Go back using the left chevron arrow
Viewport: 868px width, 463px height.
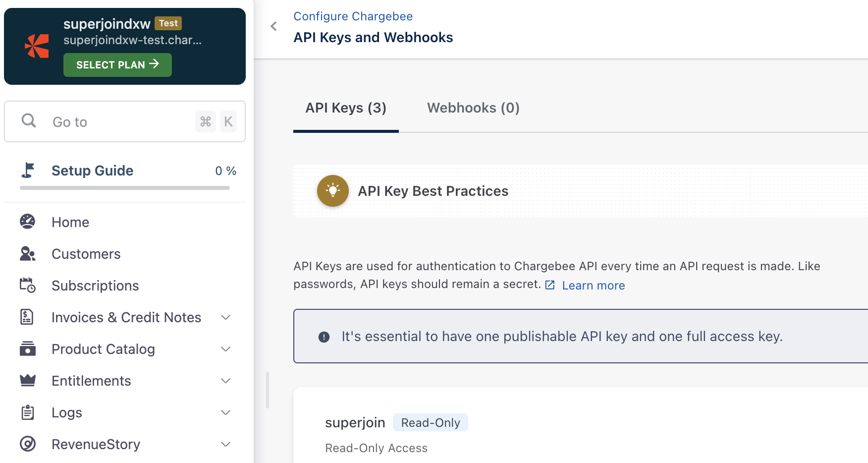click(x=273, y=26)
